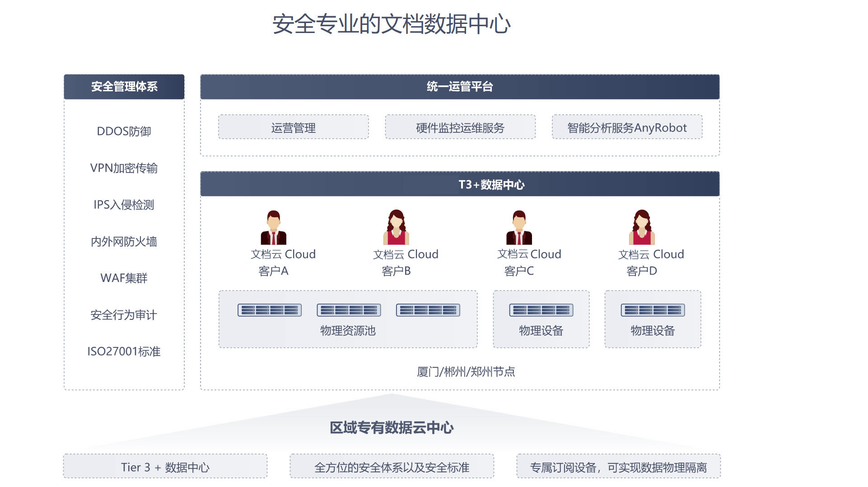The width and height of the screenshot is (868, 487).
Task: Click the server icon under 客户D
Action: [653, 310]
